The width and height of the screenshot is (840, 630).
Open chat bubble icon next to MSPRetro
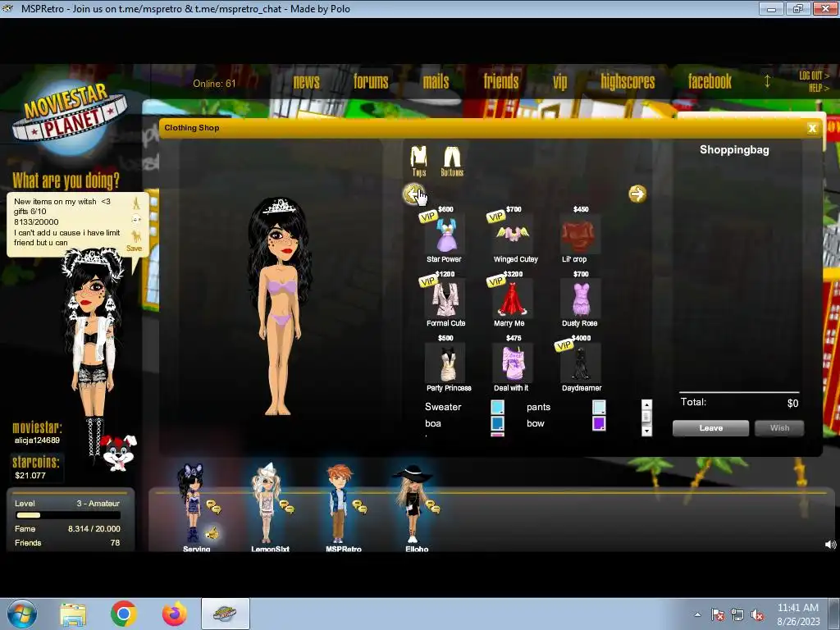359,507
